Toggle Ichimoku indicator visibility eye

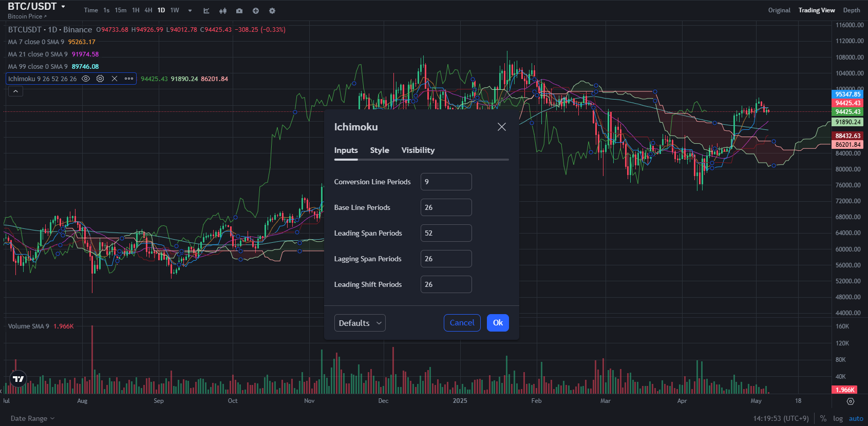86,79
